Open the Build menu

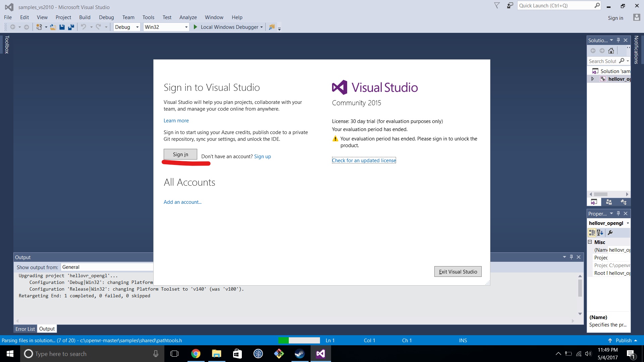coord(85,17)
